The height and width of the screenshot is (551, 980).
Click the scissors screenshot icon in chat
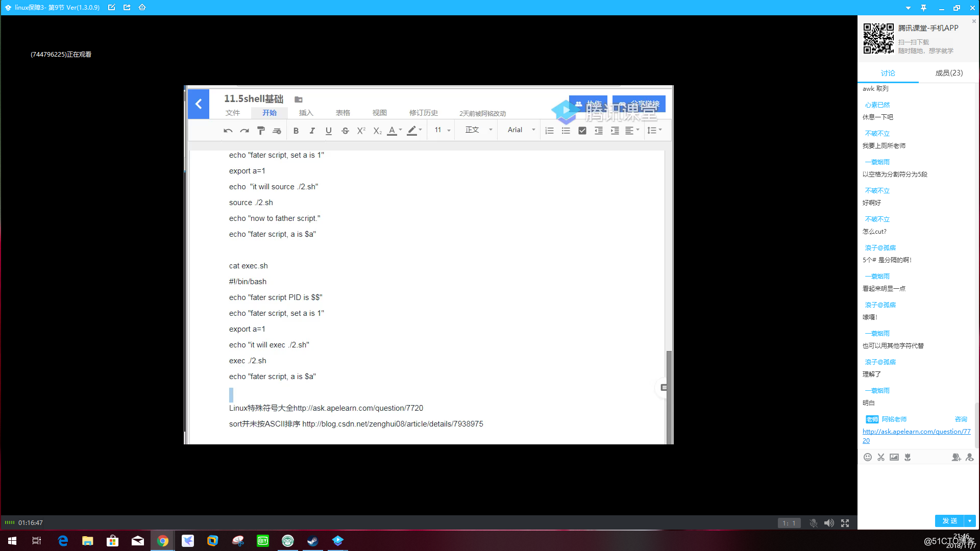pyautogui.click(x=881, y=457)
